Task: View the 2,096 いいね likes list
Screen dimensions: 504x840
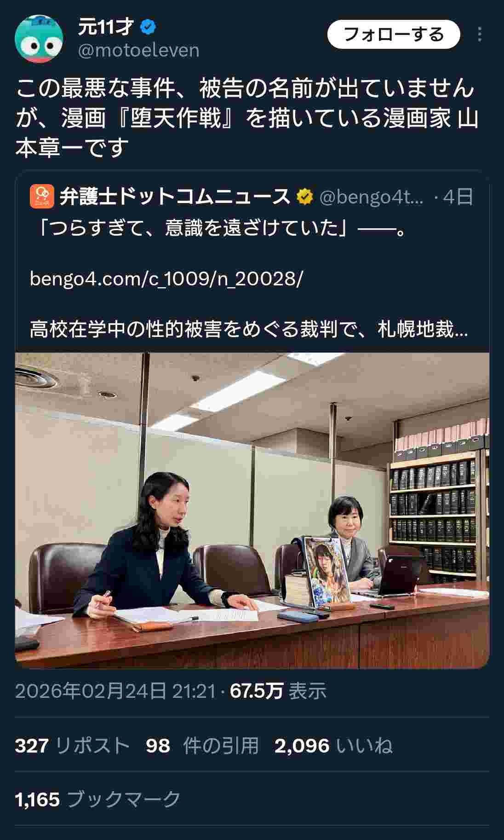Action: coord(333,746)
